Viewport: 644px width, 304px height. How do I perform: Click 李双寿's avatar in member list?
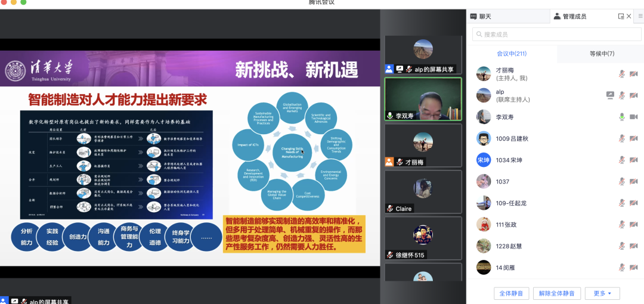(484, 117)
